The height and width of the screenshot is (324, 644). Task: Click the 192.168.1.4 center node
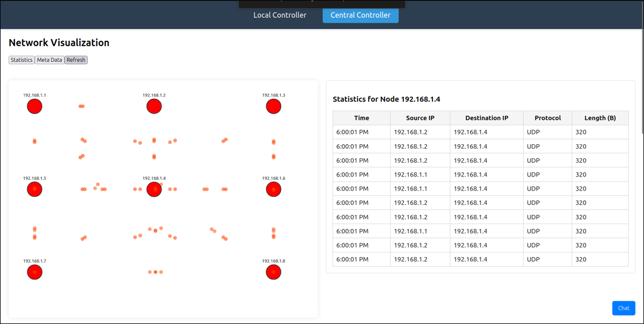(154, 189)
